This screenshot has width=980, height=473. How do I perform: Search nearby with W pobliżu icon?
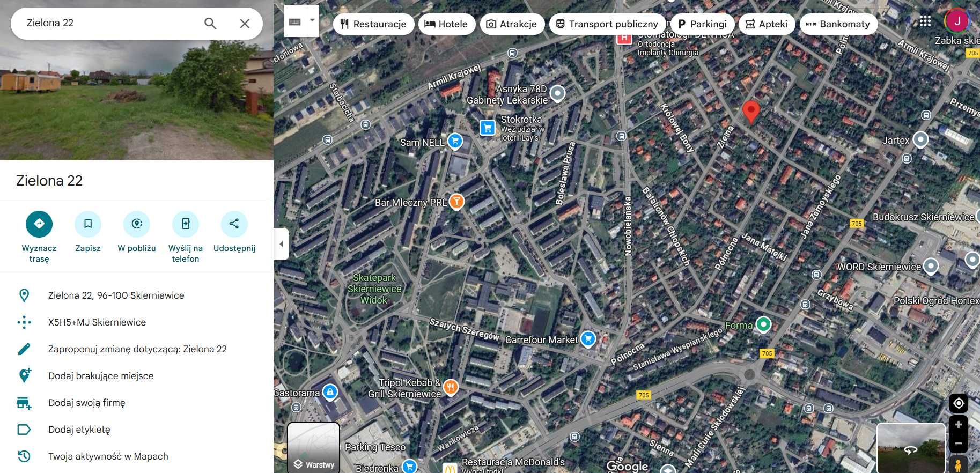[137, 224]
